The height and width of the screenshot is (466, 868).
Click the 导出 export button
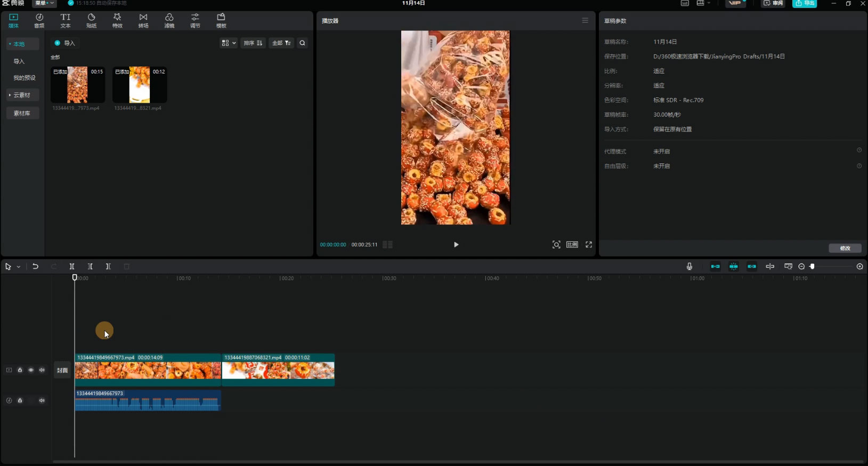tap(804, 3)
